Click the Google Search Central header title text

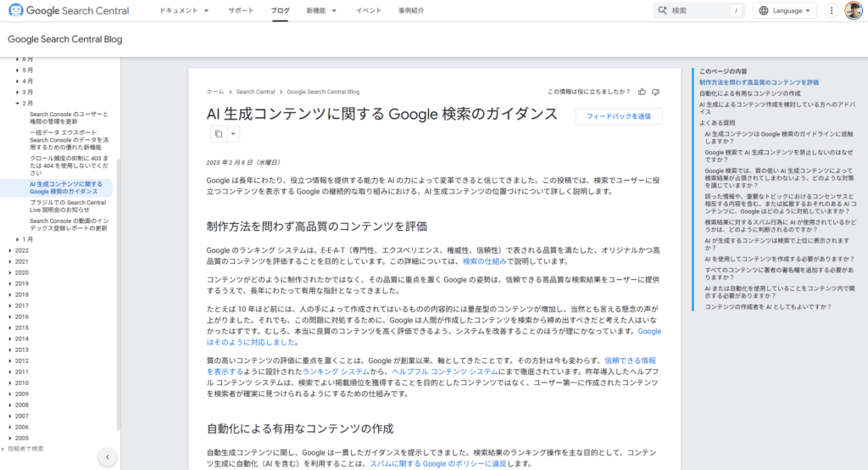tap(77, 10)
